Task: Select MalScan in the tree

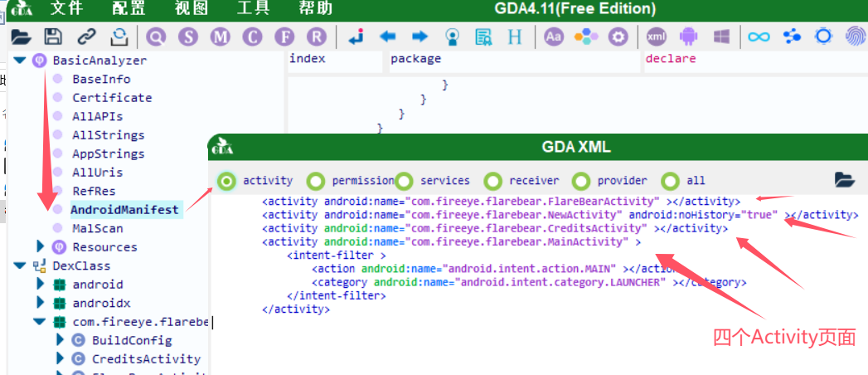Action: pos(98,228)
